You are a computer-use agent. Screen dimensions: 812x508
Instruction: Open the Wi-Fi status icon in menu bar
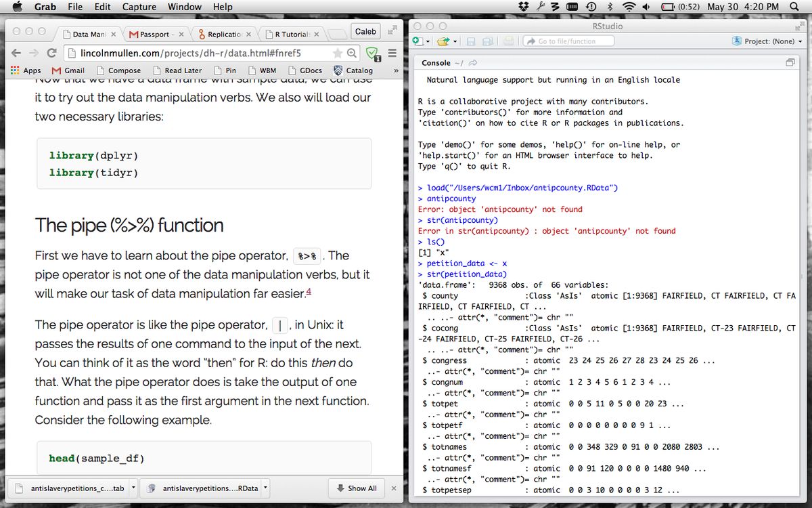[629, 7]
